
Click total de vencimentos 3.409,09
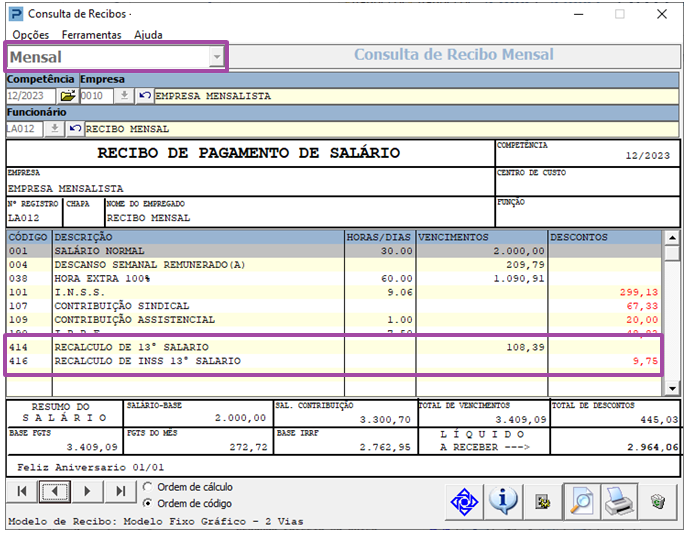pos(520,419)
